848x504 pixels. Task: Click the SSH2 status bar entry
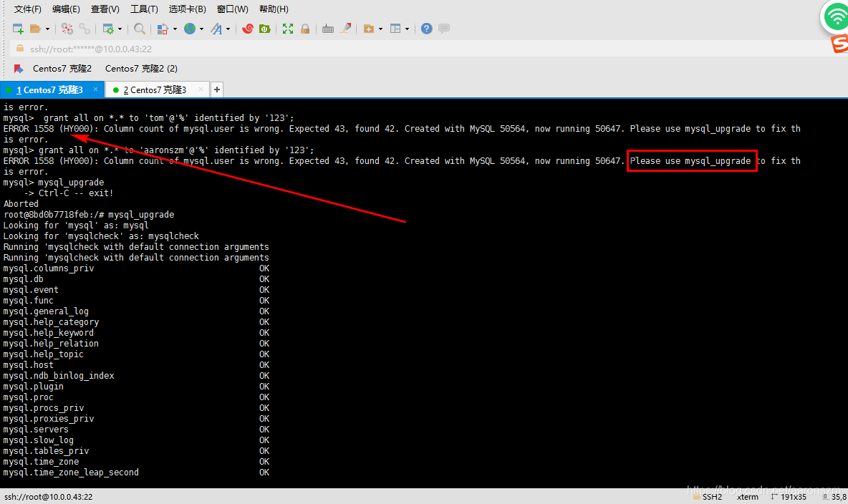712,496
